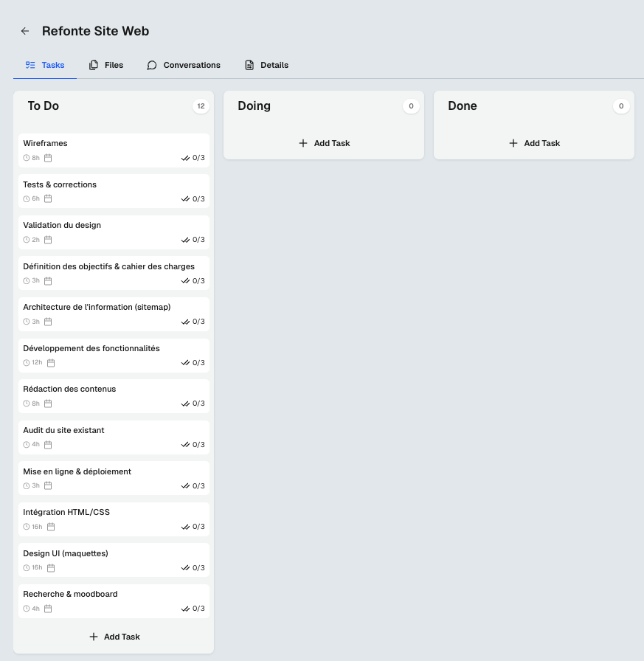Select the Details tab

click(x=266, y=65)
